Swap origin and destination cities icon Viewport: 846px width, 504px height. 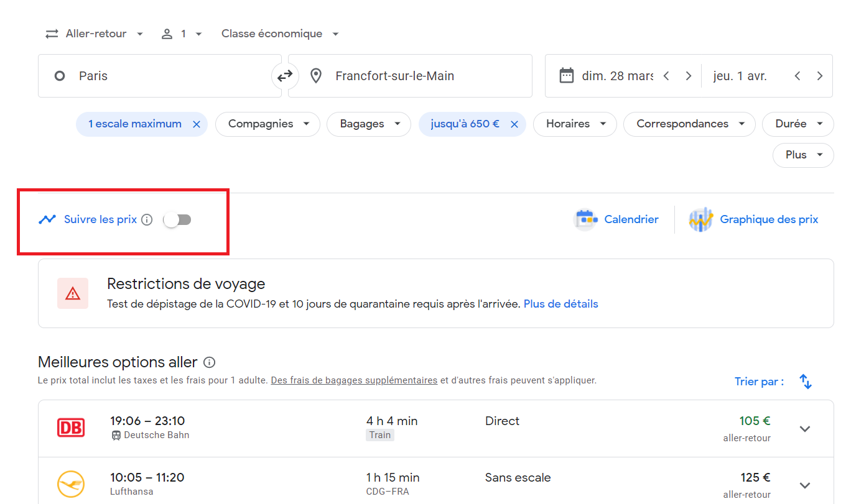285,76
